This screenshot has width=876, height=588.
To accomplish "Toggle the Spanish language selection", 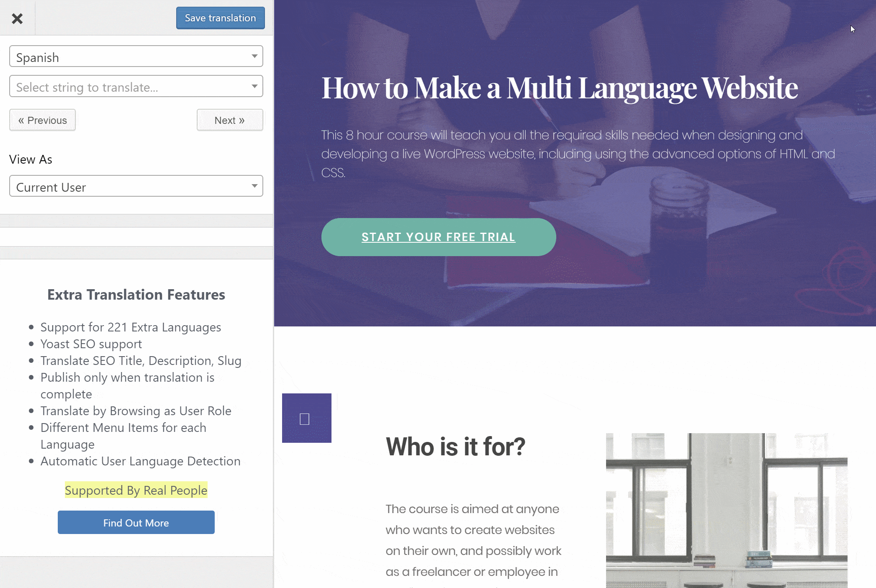I will pyautogui.click(x=136, y=57).
